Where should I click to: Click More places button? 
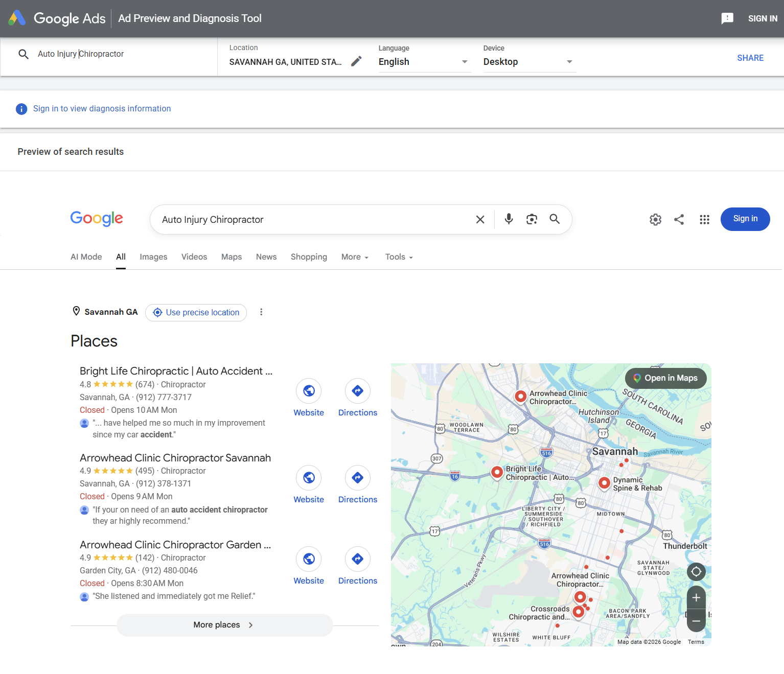pyautogui.click(x=224, y=625)
